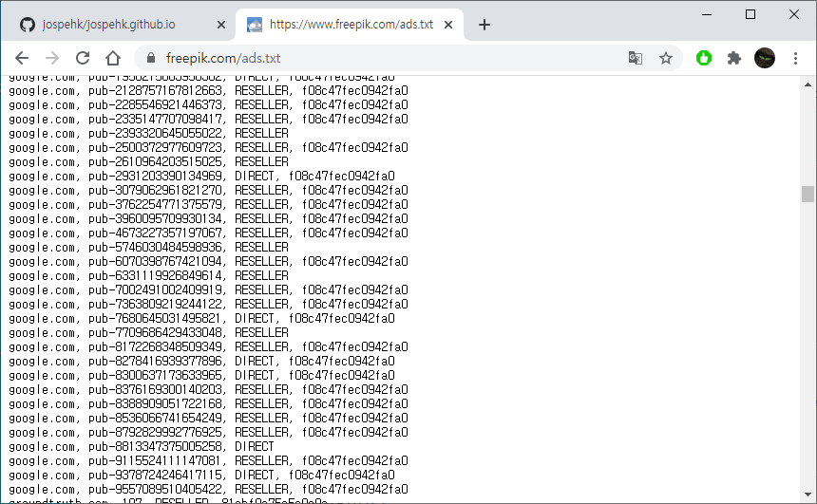Open Chrome three-dot menu
Viewport: 817px width, 504px height.
[x=795, y=58]
